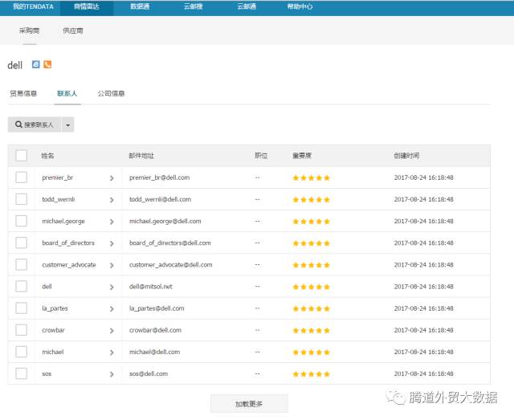Open 云邮通 navigation item

tap(247, 6)
